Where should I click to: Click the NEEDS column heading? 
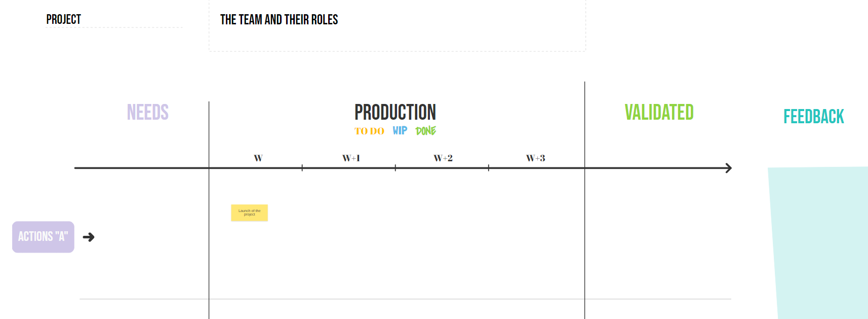(147, 112)
